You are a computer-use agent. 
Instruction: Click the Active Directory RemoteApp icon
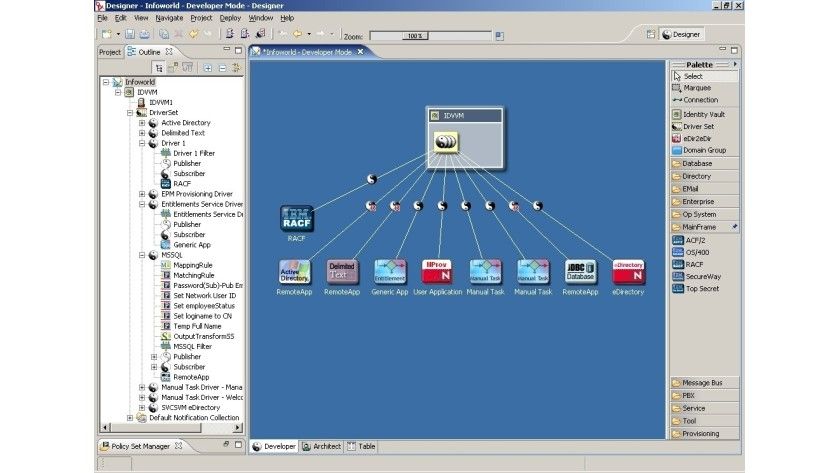[x=294, y=272]
